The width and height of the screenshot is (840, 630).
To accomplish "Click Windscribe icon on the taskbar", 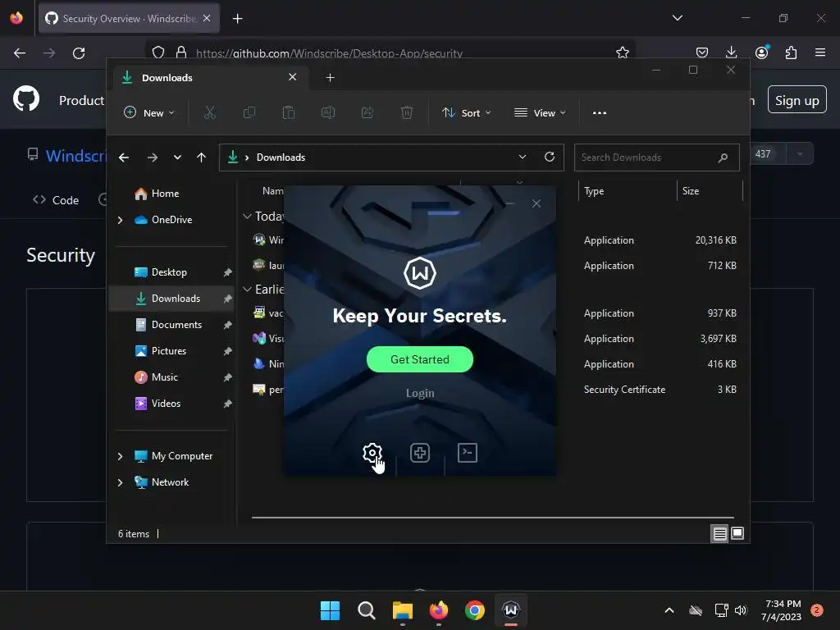I will click(511, 610).
